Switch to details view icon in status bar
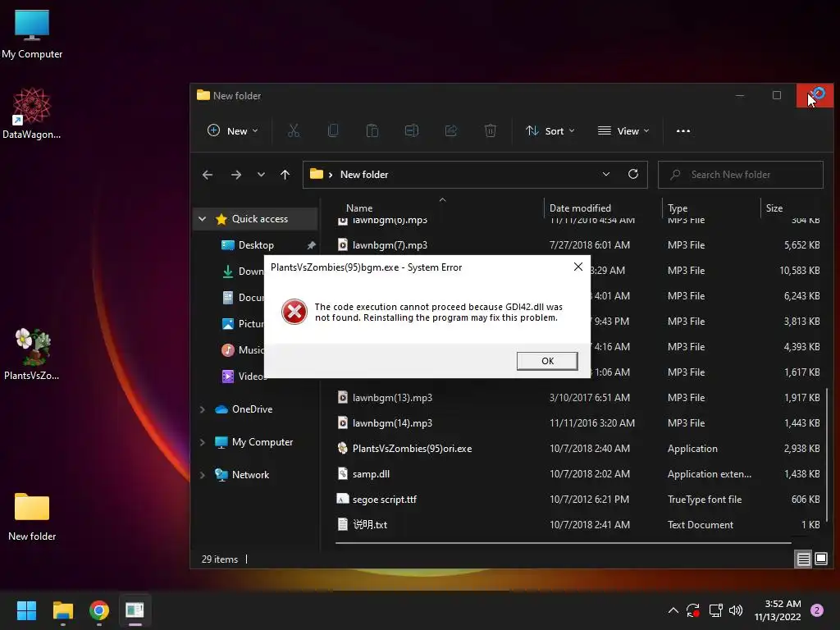Image resolution: width=840 pixels, height=630 pixels. (804, 559)
